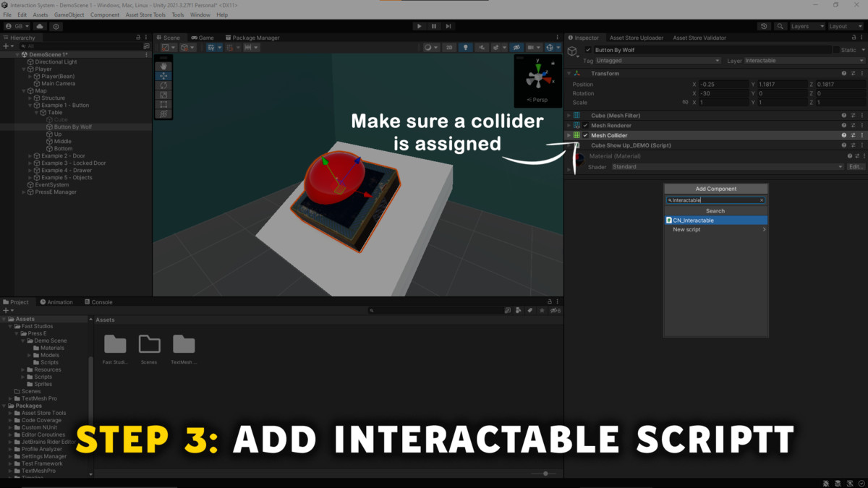Click the material Edit... button
Image resolution: width=868 pixels, height=488 pixels.
coord(856,167)
